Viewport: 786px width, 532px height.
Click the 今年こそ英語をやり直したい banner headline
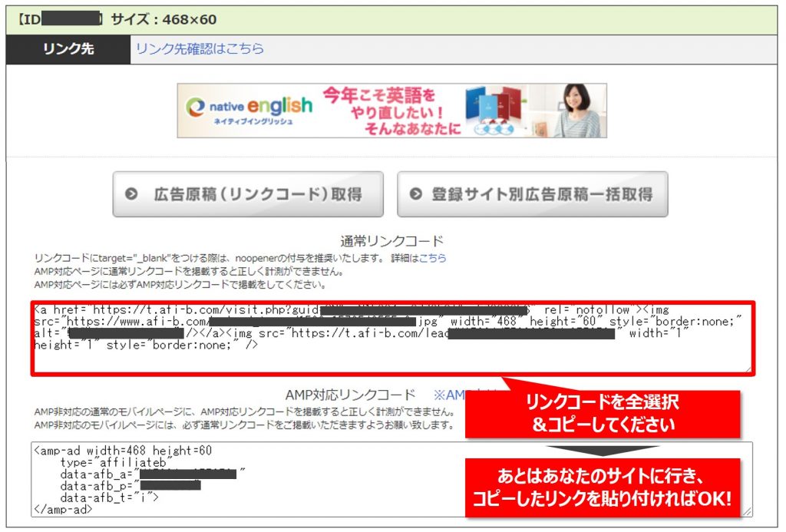click(x=391, y=111)
